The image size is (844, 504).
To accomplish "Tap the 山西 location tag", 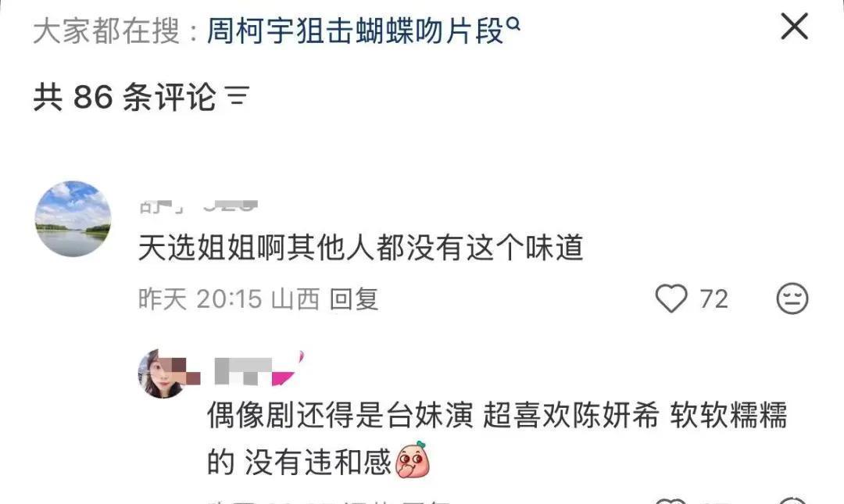I will coord(295,298).
